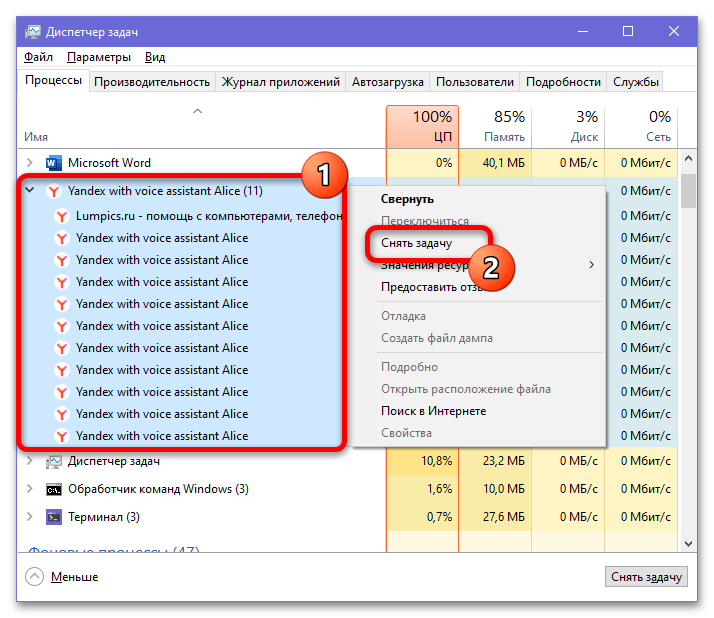Open the Пользователи tab
714x618 pixels.
click(474, 82)
